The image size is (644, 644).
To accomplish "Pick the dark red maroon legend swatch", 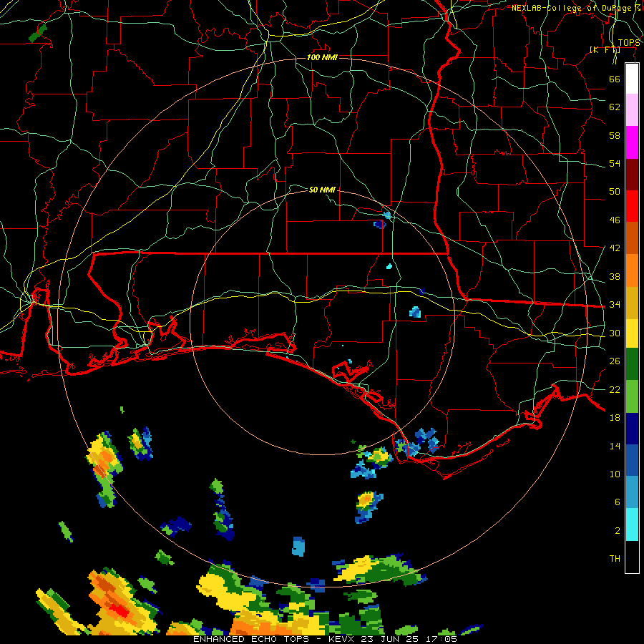I will coord(632,174).
